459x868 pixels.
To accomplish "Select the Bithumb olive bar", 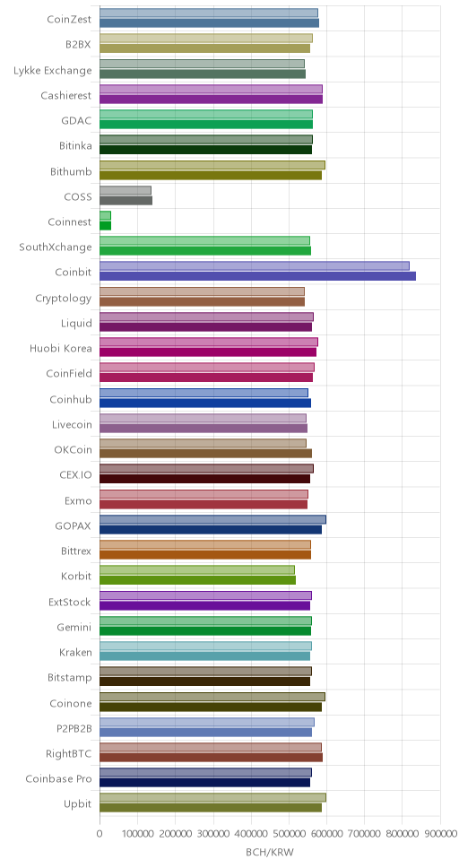I will (211, 175).
